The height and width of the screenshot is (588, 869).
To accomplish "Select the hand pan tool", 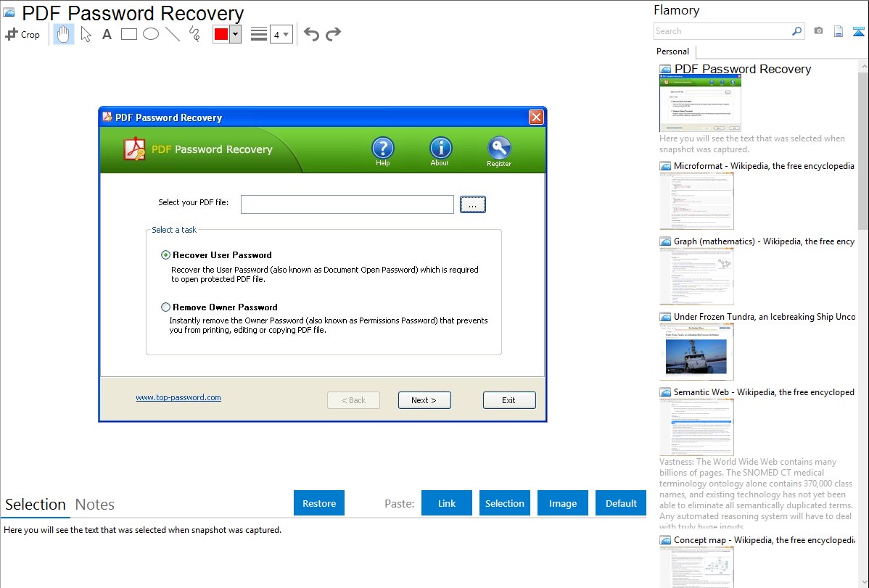I will tap(64, 34).
